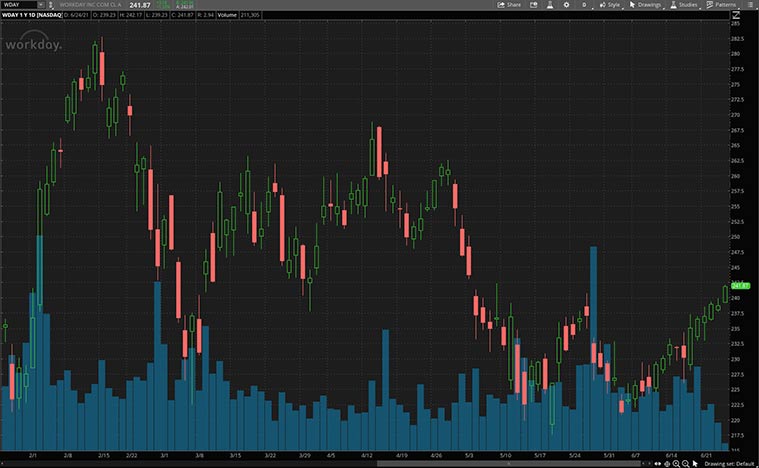Open the Style menu

[x=610, y=5]
